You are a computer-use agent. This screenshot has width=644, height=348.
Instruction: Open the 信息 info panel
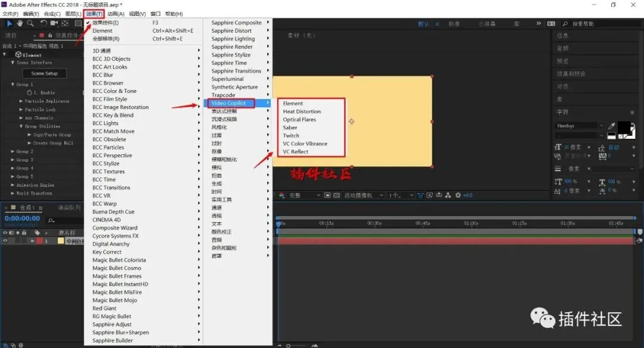click(x=562, y=36)
